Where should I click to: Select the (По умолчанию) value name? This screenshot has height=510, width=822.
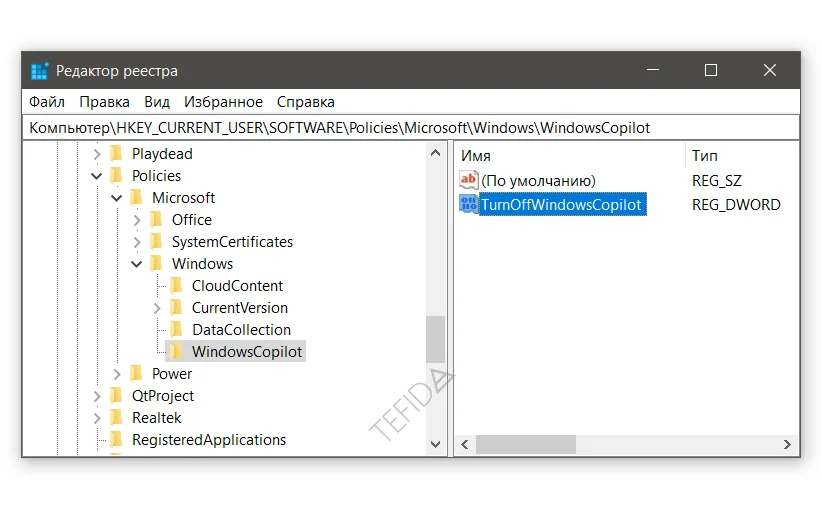pyautogui.click(x=538, y=181)
